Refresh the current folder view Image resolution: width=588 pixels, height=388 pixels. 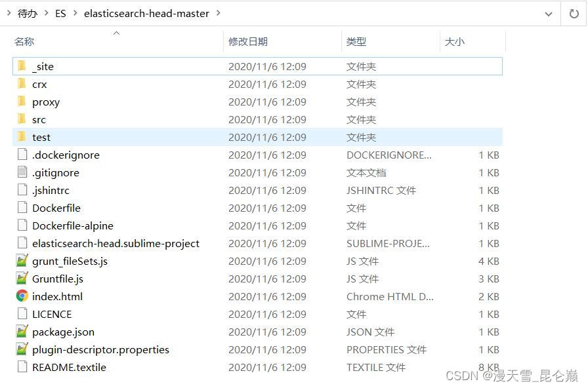point(574,14)
